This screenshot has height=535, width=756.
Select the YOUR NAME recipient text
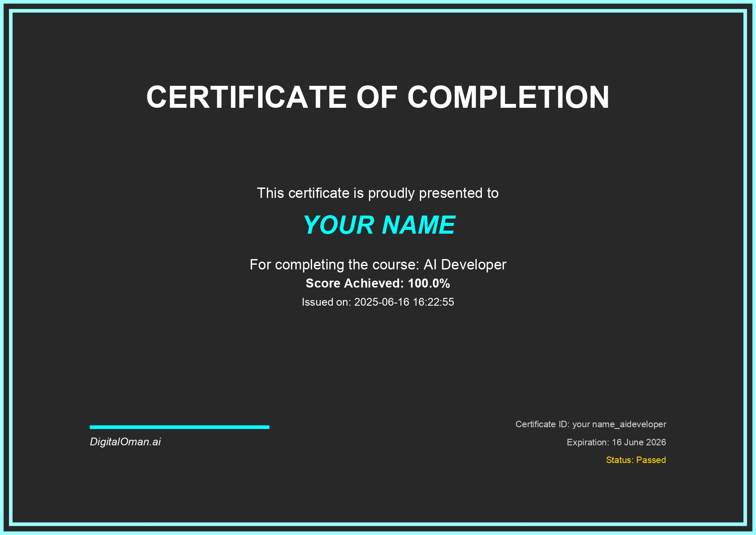pos(379,225)
